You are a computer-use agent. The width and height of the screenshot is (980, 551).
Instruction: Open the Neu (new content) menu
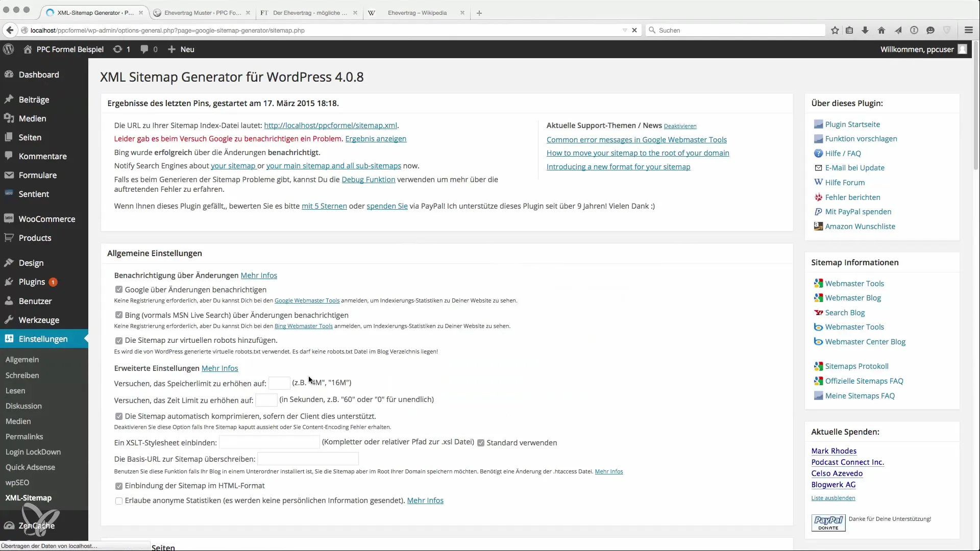pos(181,49)
